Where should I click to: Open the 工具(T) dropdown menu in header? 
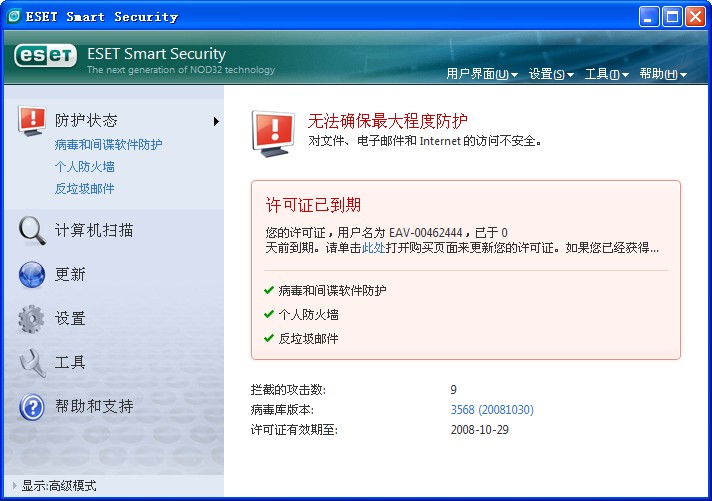pos(607,74)
